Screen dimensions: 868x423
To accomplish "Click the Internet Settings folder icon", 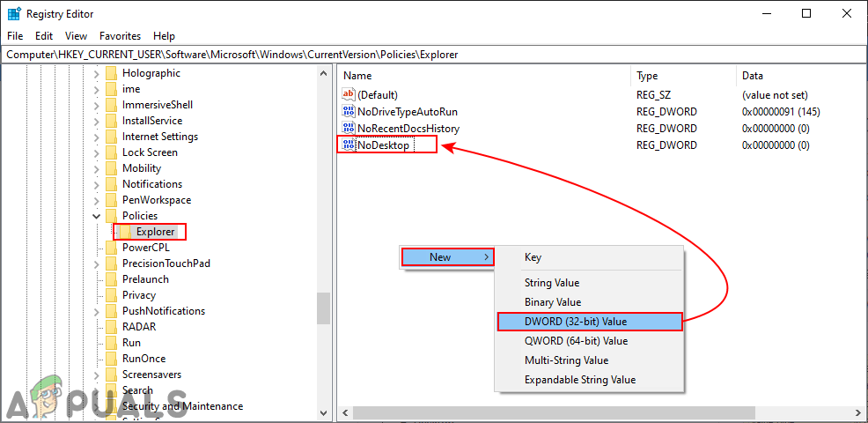I will point(112,137).
